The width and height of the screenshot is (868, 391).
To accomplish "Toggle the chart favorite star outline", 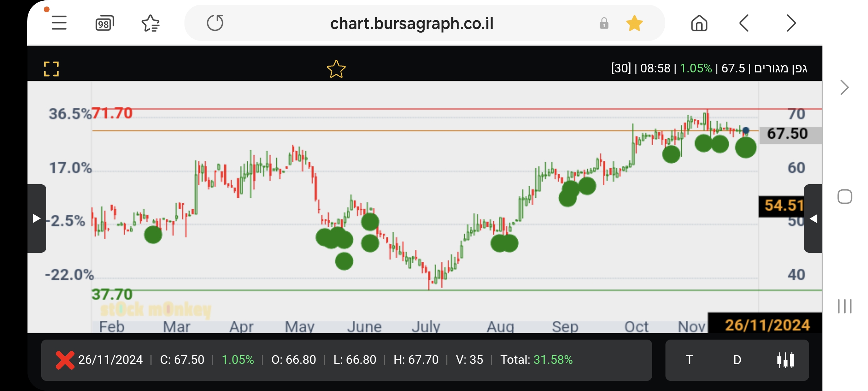I will pyautogui.click(x=336, y=69).
